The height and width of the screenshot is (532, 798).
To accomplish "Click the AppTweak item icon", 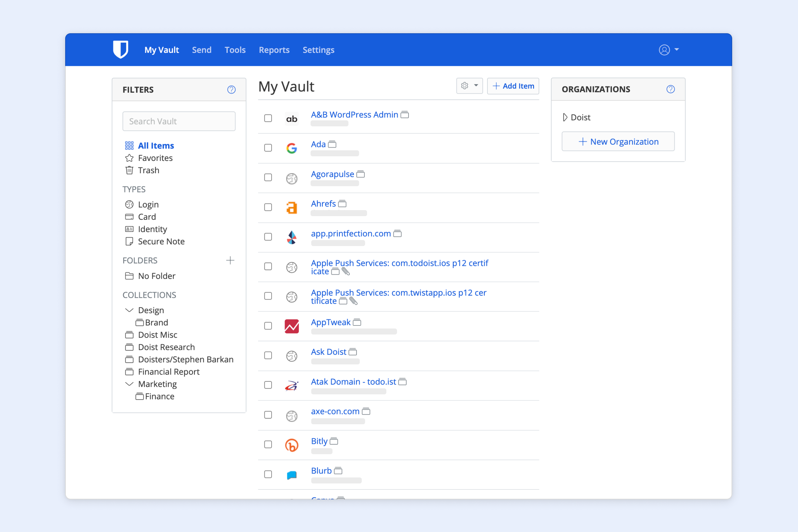I will (x=292, y=326).
